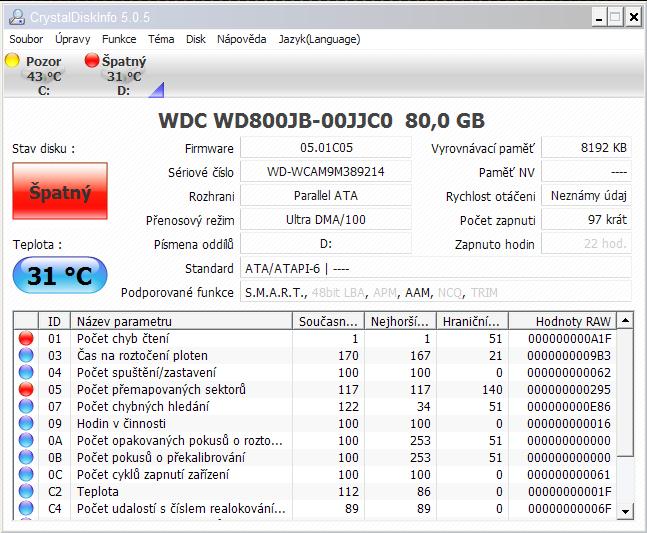Click the red status dot for 05 Počet přemapovaných sektorů
The image size is (647, 533).
coord(26,389)
